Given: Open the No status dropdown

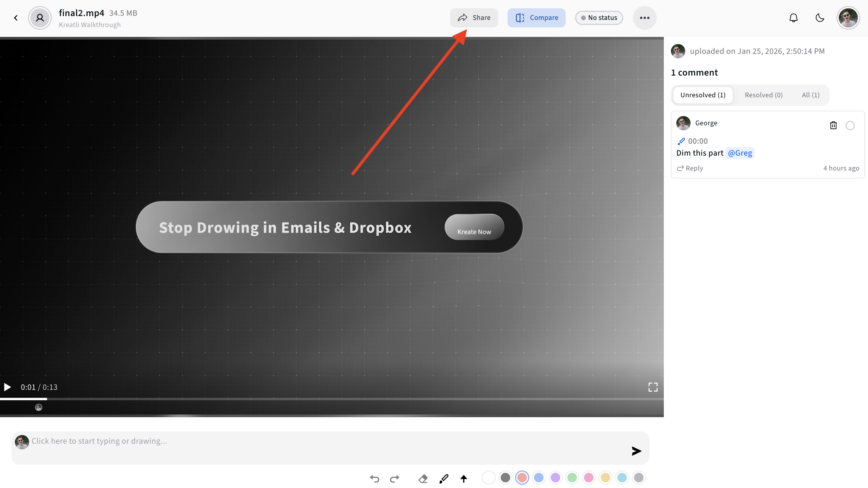Looking at the screenshot, I should (x=599, y=18).
